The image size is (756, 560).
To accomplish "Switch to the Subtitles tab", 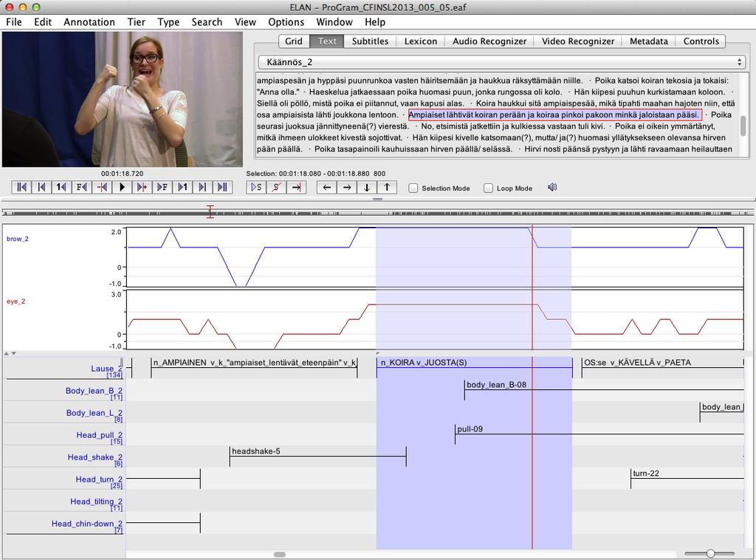I will click(x=370, y=41).
